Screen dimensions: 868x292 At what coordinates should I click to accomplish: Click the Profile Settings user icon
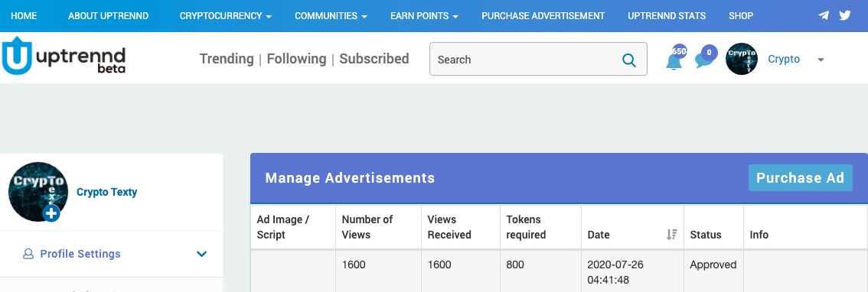(x=28, y=254)
